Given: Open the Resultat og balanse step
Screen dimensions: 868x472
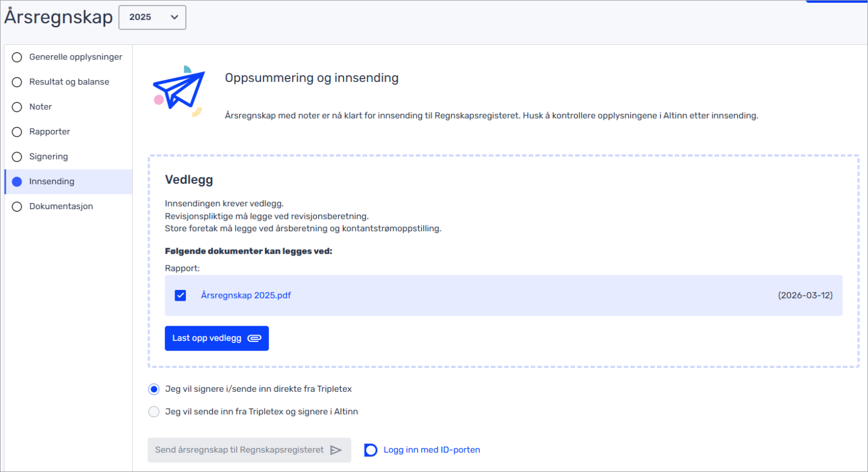Looking at the screenshot, I should pyautogui.click(x=69, y=82).
